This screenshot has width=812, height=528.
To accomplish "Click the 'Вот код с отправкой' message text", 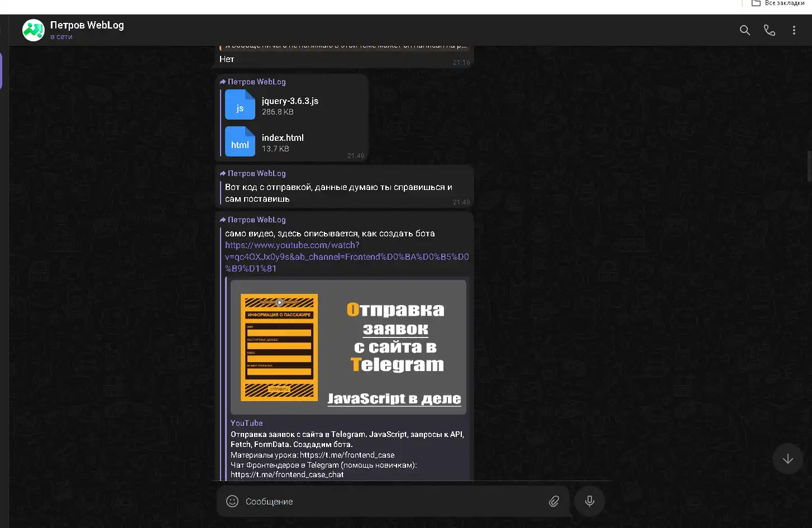I will (338, 193).
